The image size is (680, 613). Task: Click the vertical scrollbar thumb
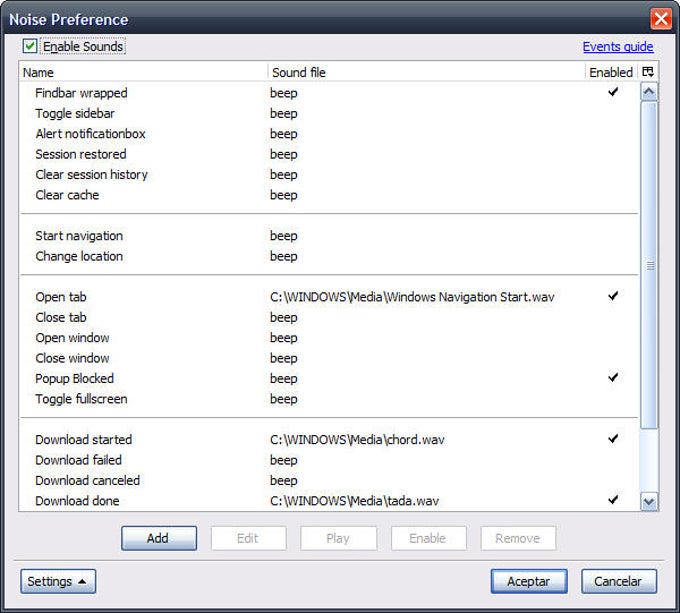(x=649, y=265)
